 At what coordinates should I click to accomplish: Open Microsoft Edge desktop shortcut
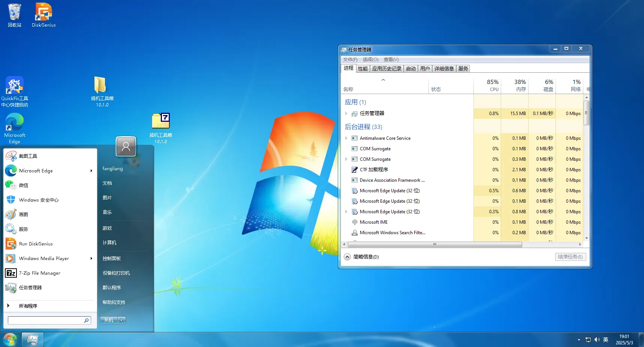[14, 129]
